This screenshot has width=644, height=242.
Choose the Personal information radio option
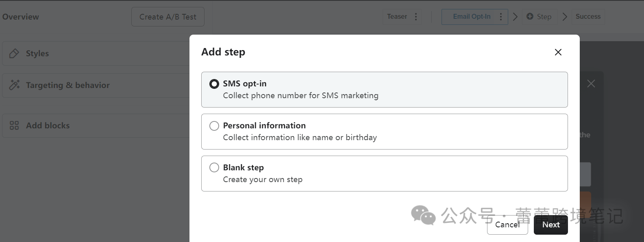(x=214, y=126)
